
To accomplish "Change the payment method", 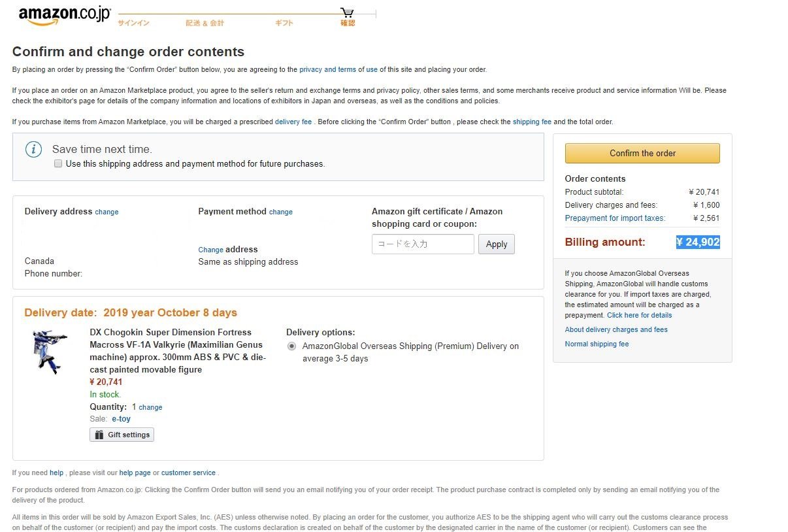I will click(280, 212).
